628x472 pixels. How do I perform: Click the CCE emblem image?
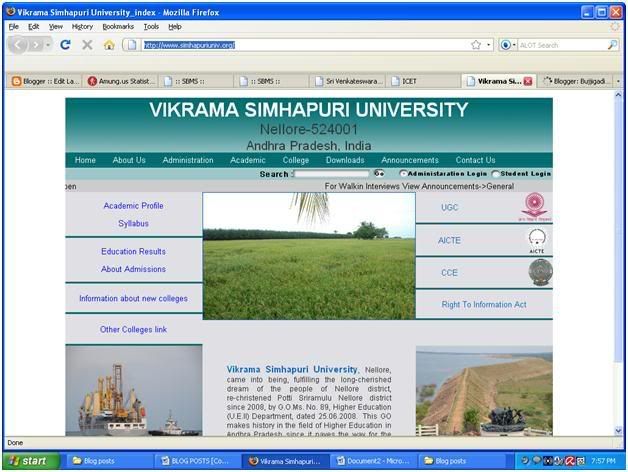[540, 272]
